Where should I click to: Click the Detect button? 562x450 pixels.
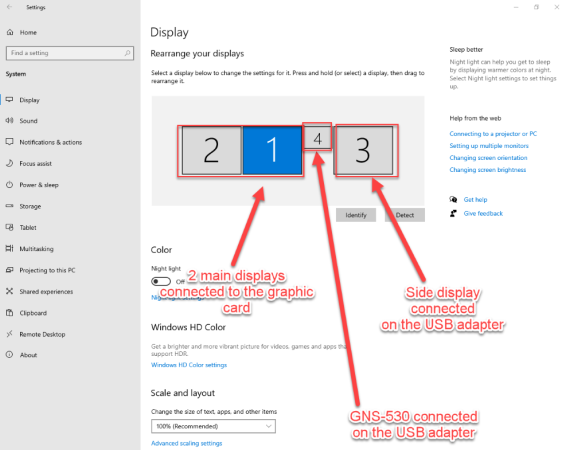[x=405, y=215]
